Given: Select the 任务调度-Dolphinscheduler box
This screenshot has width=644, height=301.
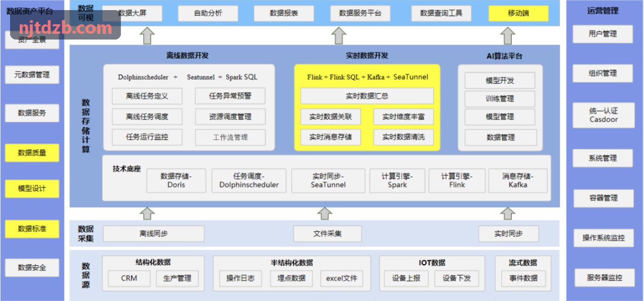Looking at the screenshot, I should click(249, 181).
